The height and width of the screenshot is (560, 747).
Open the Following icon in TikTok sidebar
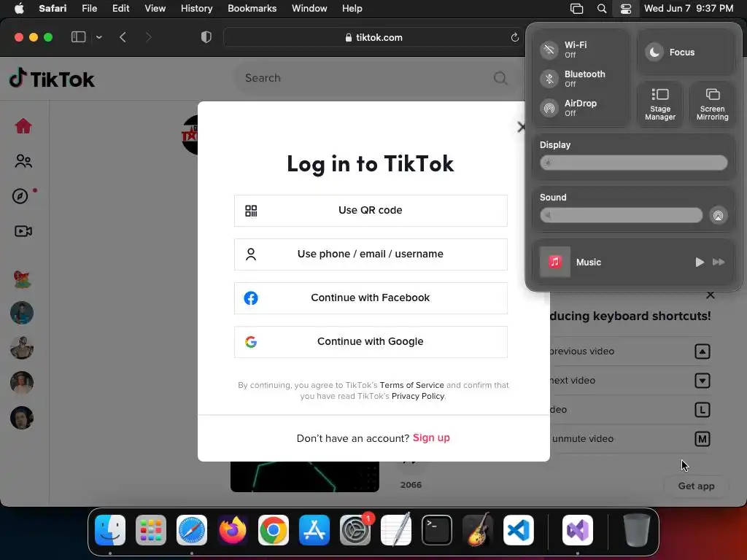click(23, 161)
